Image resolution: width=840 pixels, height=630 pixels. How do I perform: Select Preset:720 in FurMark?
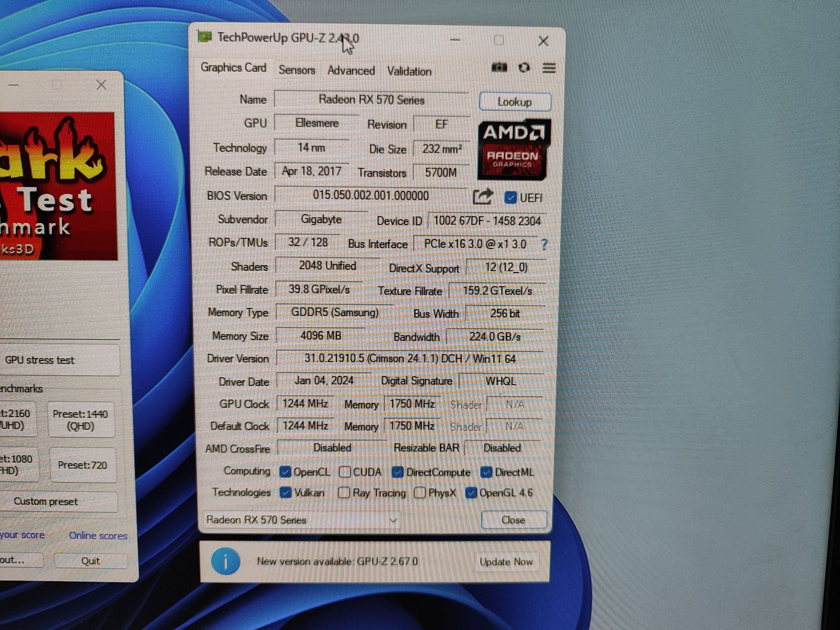pyautogui.click(x=82, y=465)
